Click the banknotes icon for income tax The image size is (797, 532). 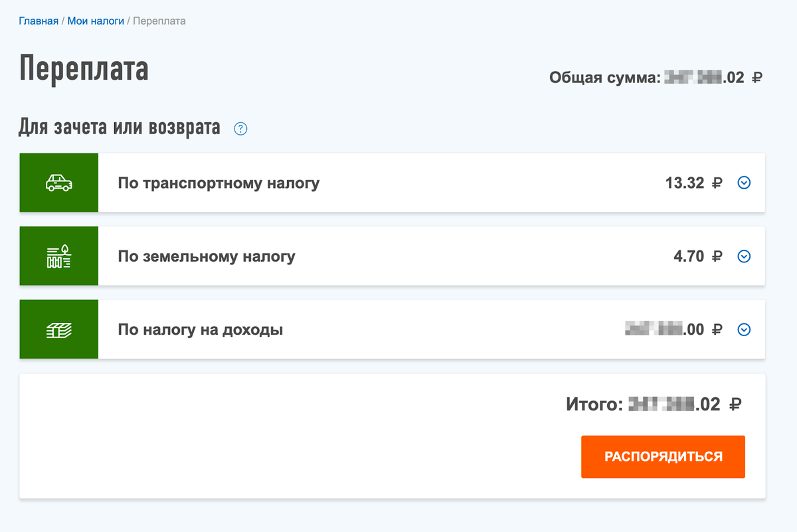click(x=58, y=329)
